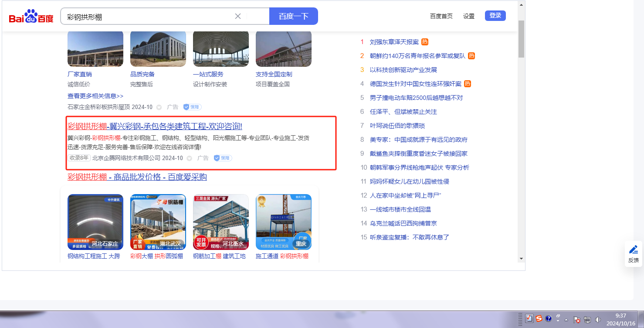The width and height of the screenshot is (644, 328).
Task: Open hot search 朝鲜约140万名青年报名参军或复队
Action: [x=417, y=56]
